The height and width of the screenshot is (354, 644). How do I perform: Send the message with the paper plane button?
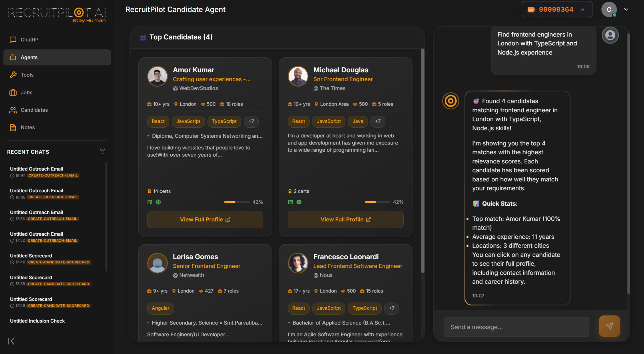click(609, 326)
